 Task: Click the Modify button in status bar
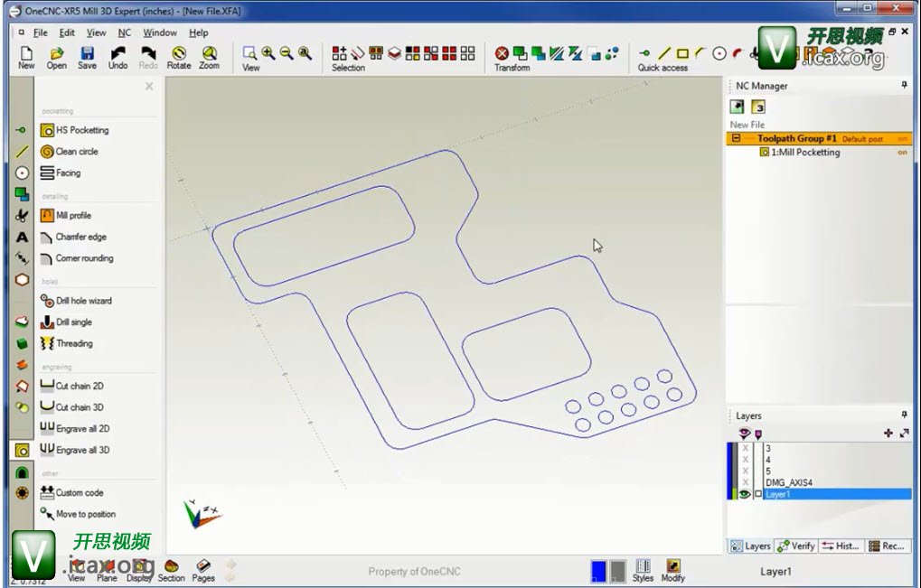pyautogui.click(x=672, y=570)
